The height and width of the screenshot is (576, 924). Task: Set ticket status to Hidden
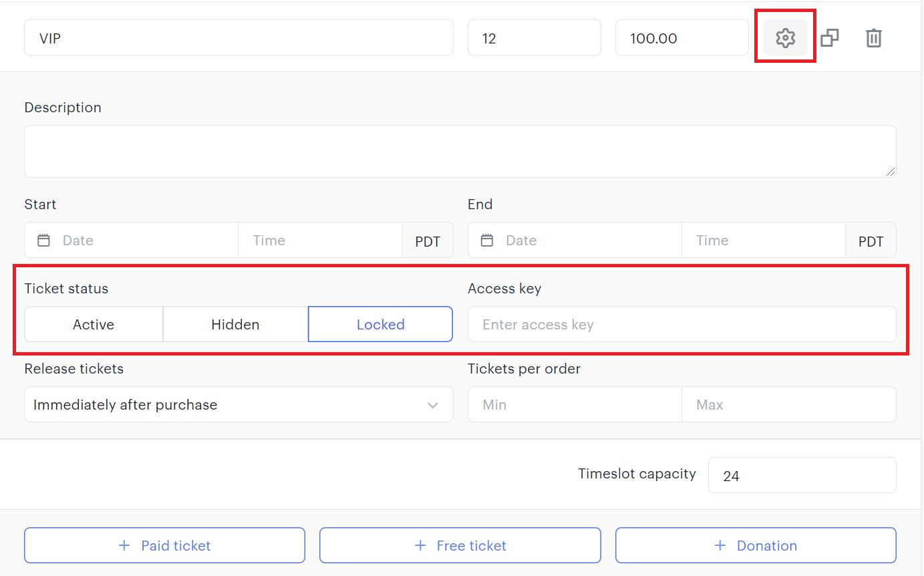(x=235, y=325)
